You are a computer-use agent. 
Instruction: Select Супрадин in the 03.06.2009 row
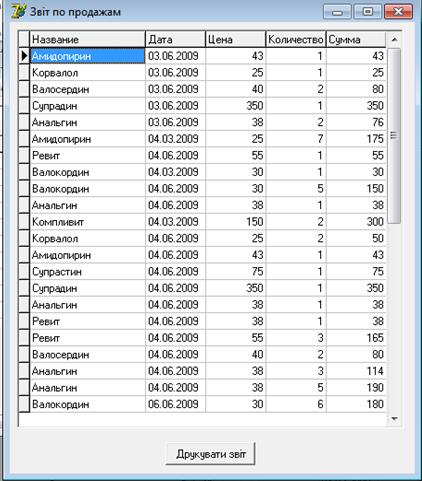(x=88, y=106)
